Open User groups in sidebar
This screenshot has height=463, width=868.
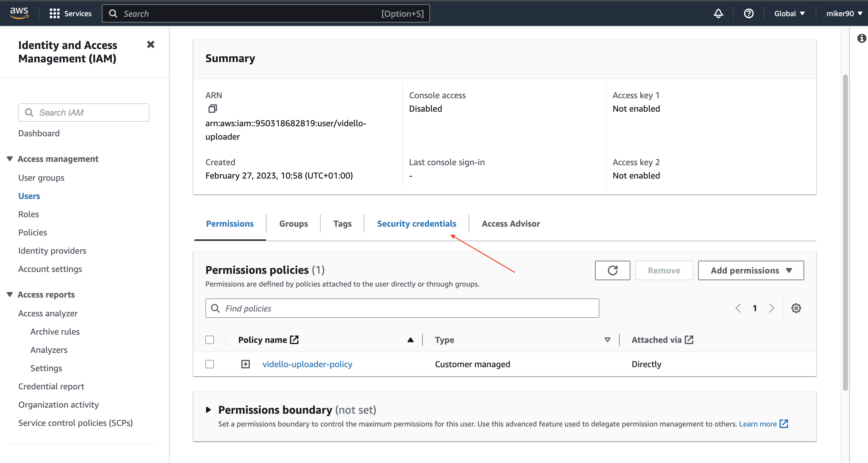point(41,177)
